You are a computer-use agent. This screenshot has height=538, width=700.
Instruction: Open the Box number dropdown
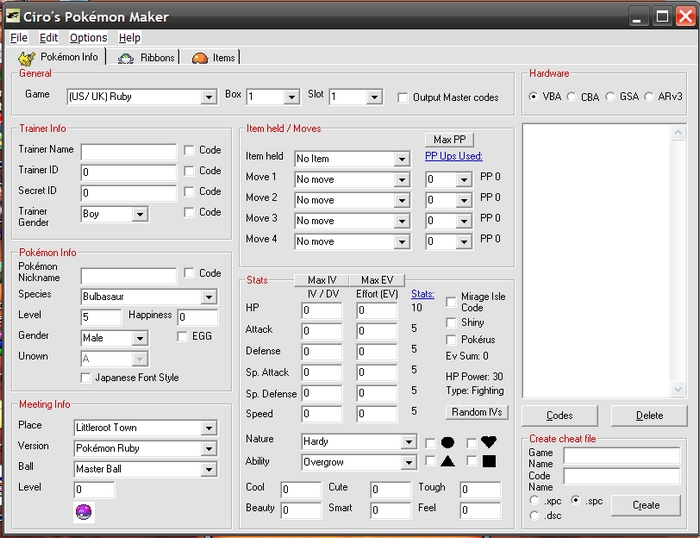[x=291, y=97]
